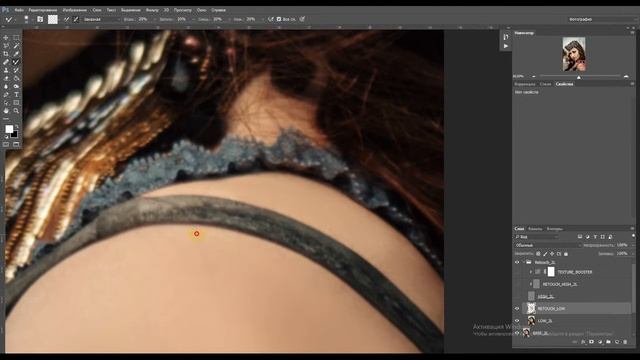Hide the LOW_JL layer
Image resolution: width=640 pixels, height=360 pixels.
pyautogui.click(x=517, y=321)
